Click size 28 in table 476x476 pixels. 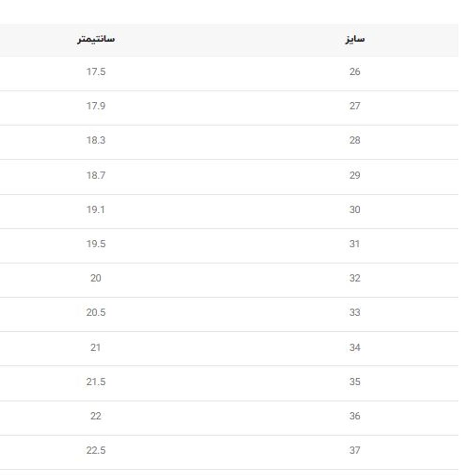[x=355, y=140]
